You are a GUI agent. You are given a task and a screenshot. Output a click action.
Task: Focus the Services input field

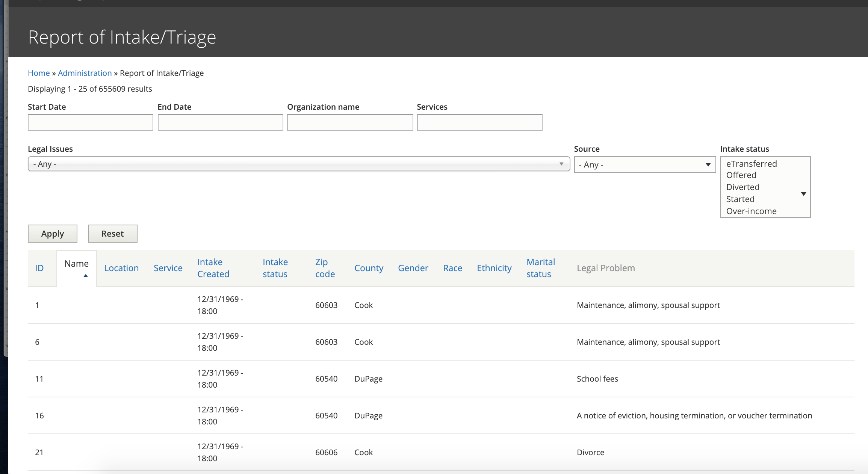pos(479,122)
